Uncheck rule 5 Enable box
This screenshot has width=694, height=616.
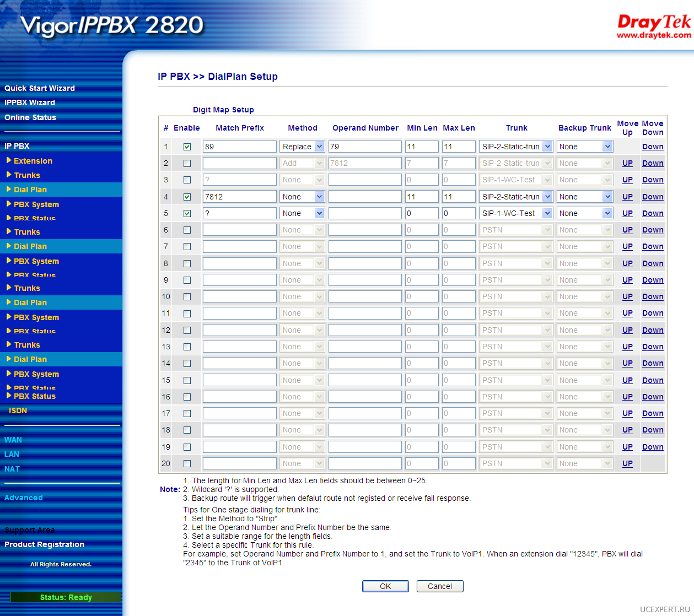187,213
